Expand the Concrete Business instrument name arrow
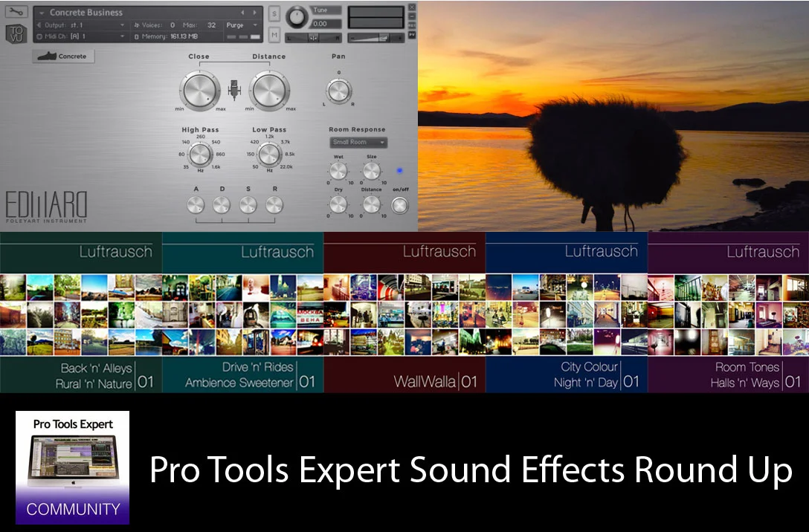The width and height of the screenshot is (809, 532). pos(42,13)
